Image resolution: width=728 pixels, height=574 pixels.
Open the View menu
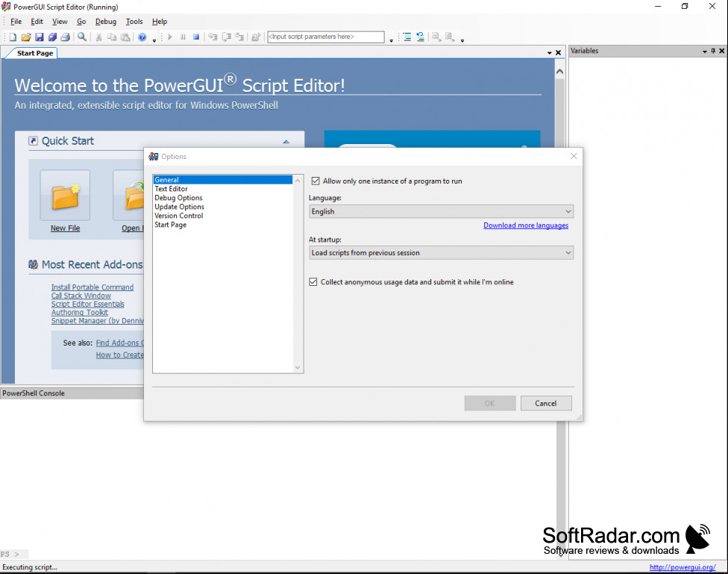tap(60, 22)
